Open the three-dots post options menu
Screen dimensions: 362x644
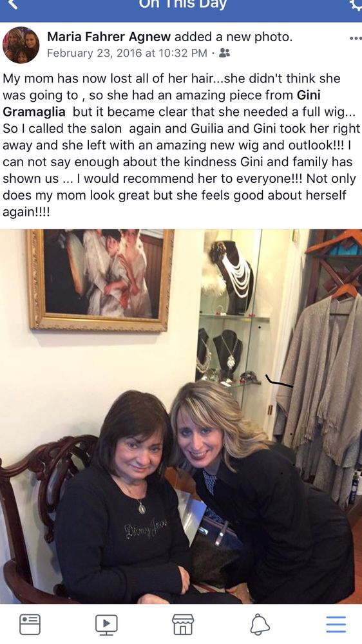coord(356,39)
